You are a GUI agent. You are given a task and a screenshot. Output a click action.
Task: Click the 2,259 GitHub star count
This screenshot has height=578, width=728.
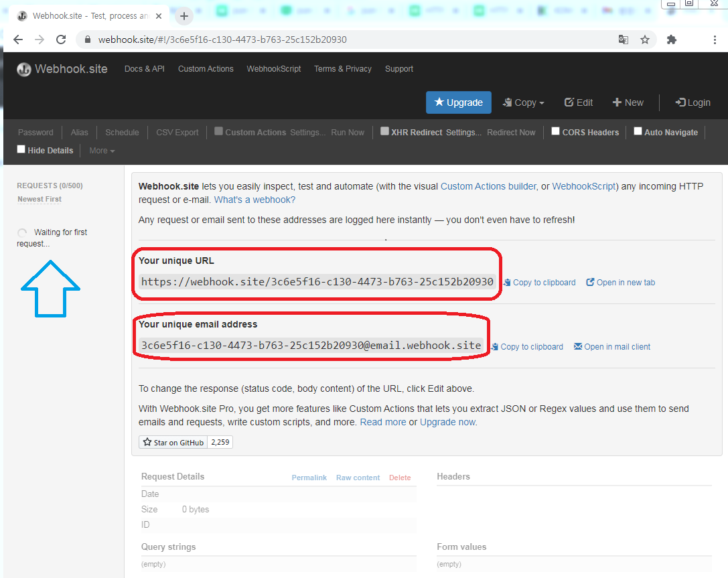pyautogui.click(x=220, y=443)
